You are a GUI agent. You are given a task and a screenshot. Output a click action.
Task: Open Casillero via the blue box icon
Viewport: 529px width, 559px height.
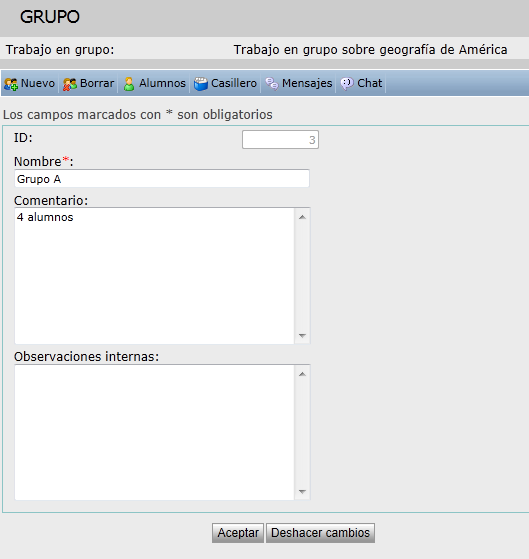tap(201, 84)
